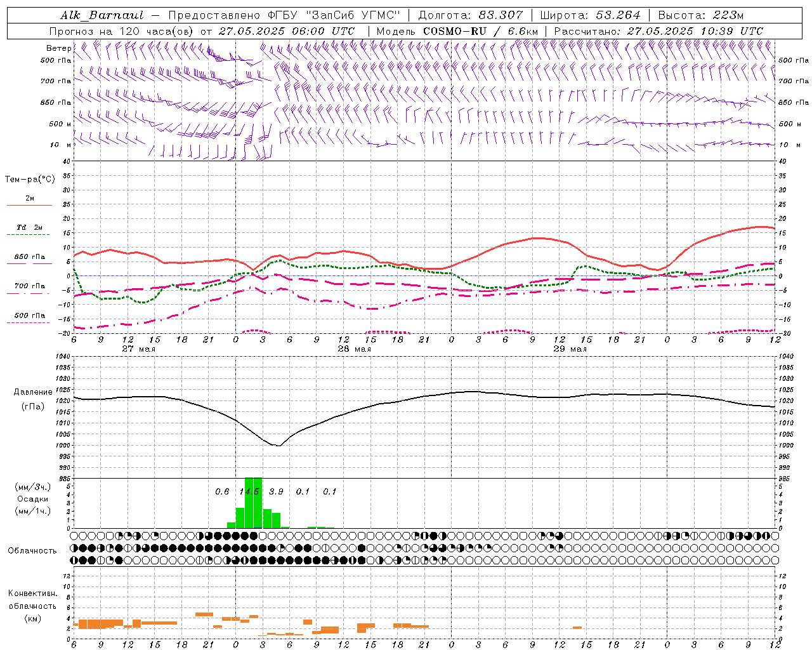Click the Конвективн. convective cloud label
The width and height of the screenshot is (812, 650).
click(32, 594)
